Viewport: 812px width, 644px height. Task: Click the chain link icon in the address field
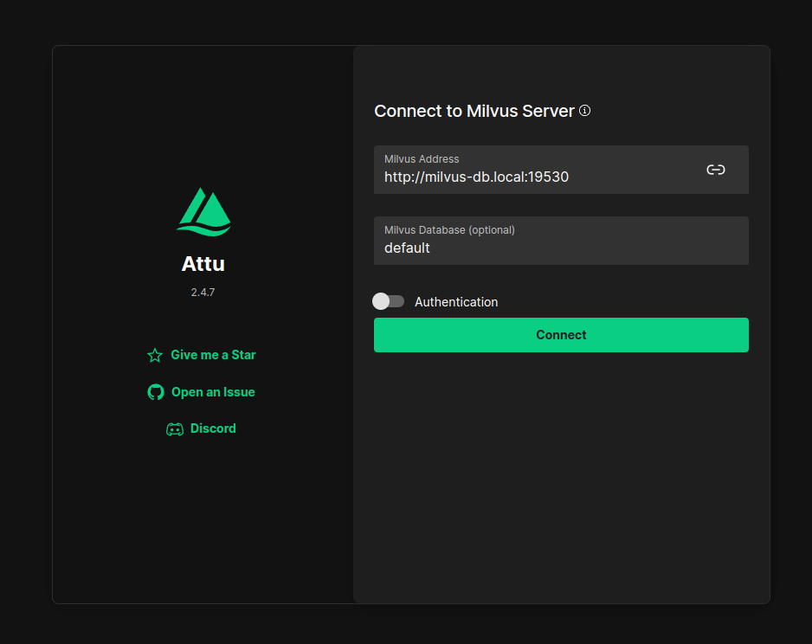(716, 170)
